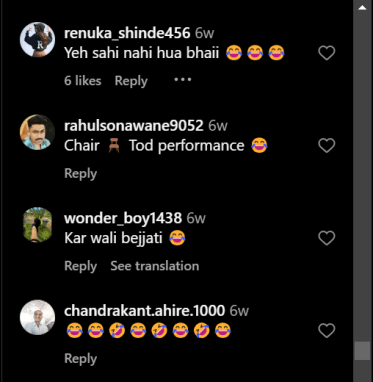373x382 pixels.
Task: Reply to chandrakant.ahire.1000's comment
Action: pyautogui.click(x=80, y=359)
